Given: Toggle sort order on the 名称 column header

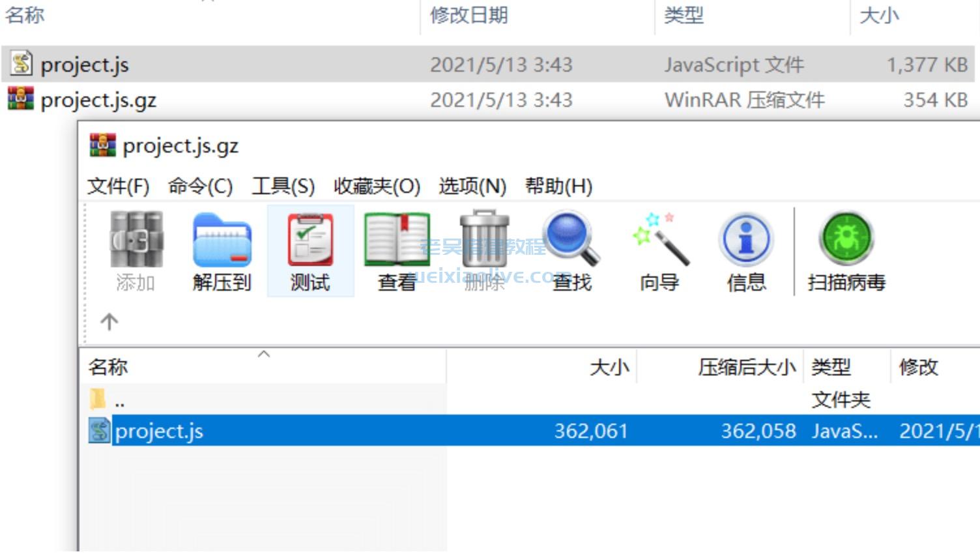Looking at the screenshot, I should coord(109,366).
